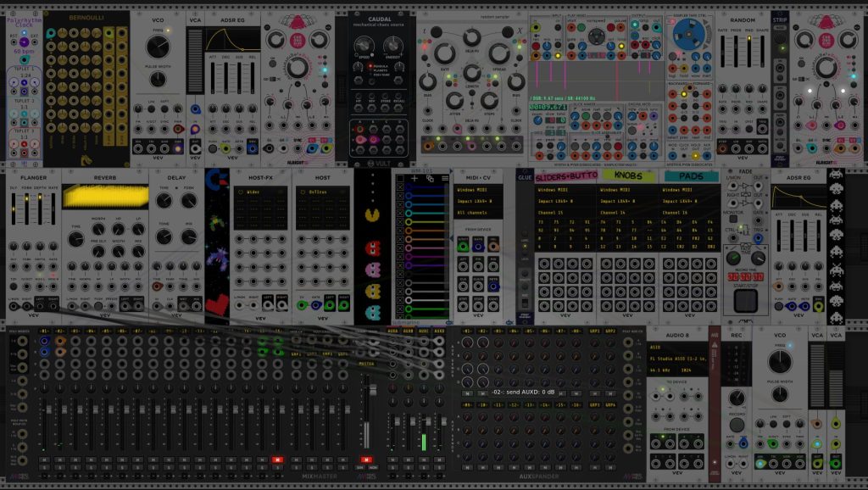This screenshot has width=868, height=490.
Task: Click the yellow Pac-Man icon on the blank panel
Action: [373, 214]
